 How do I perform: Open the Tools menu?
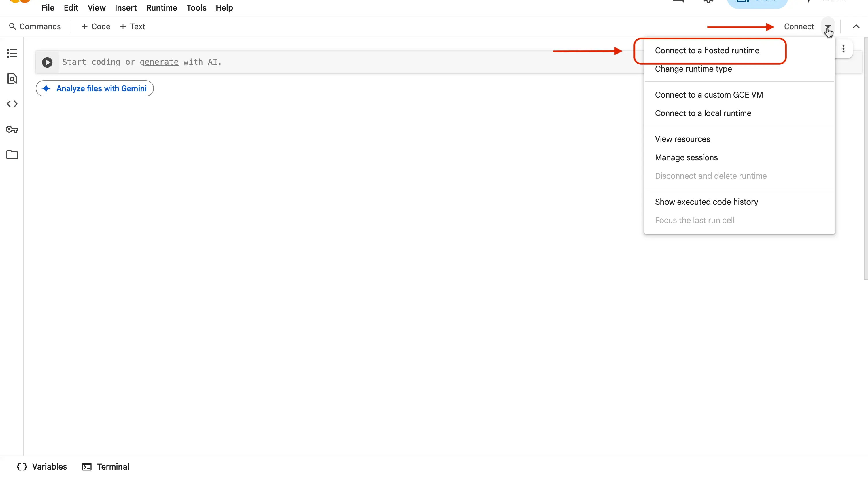(x=196, y=8)
